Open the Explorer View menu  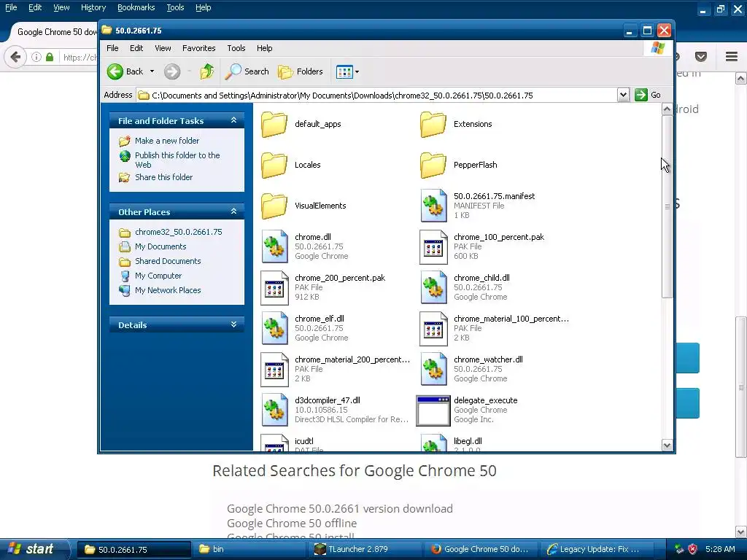[163, 48]
